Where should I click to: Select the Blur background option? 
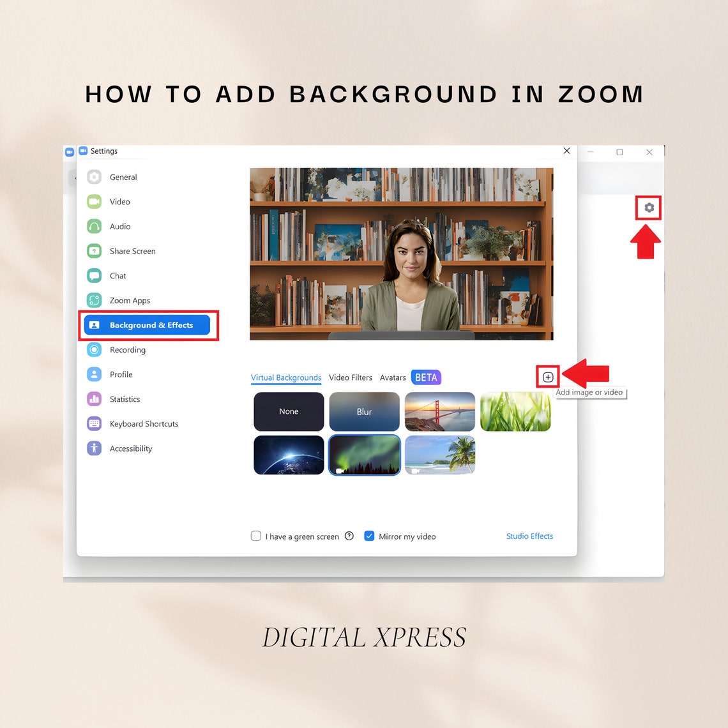coord(364,411)
